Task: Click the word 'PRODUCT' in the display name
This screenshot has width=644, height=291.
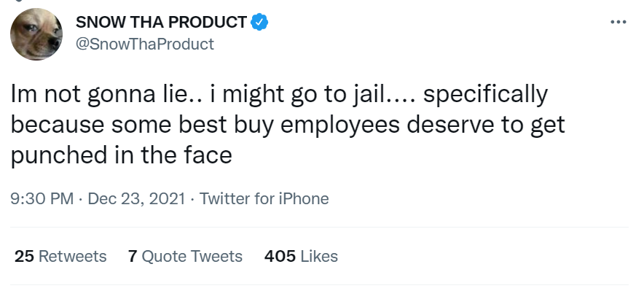Action: [x=208, y=22]
